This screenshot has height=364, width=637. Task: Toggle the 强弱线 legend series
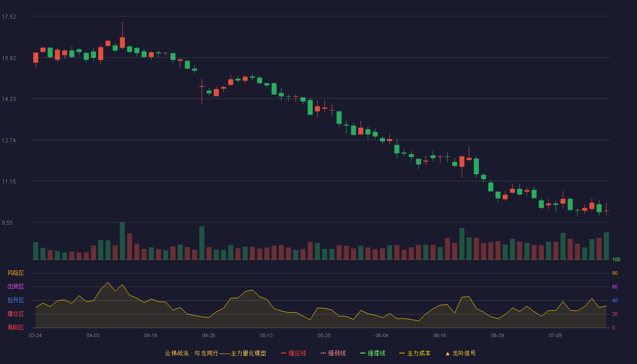[333, 353]
